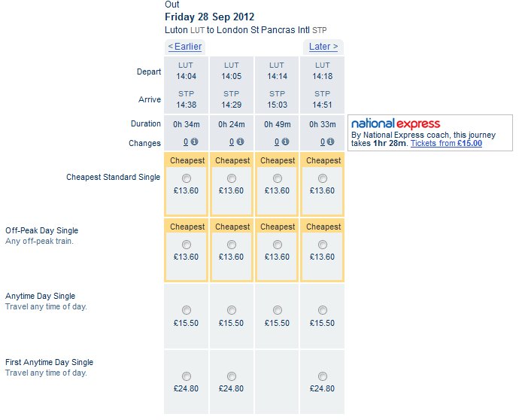Select First Anytime Day Single for 14:18 departure

coord(322,376)
